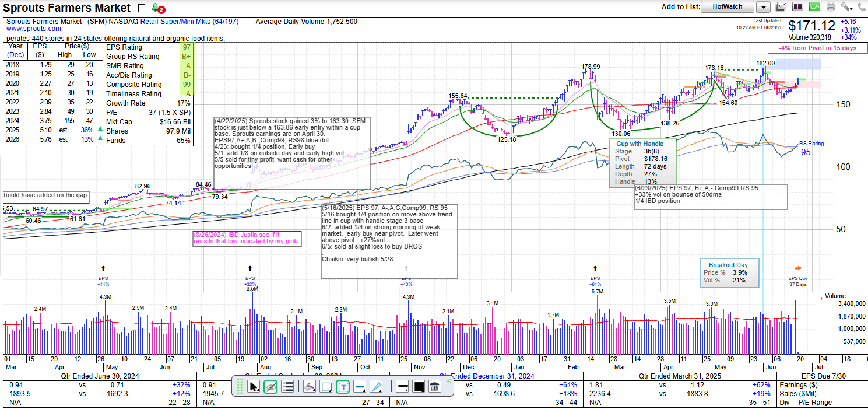
Task: Open the wrench settings tool menu
Action: [846, 6]
